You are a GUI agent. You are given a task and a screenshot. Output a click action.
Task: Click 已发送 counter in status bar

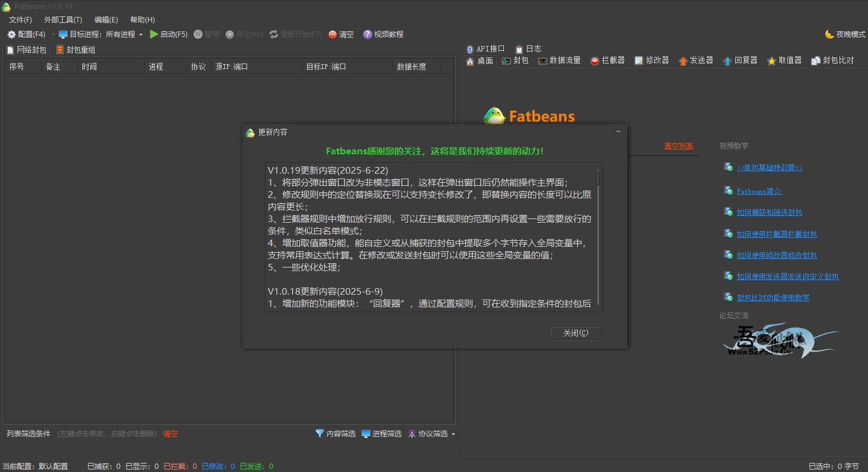(x=256, y=467)
